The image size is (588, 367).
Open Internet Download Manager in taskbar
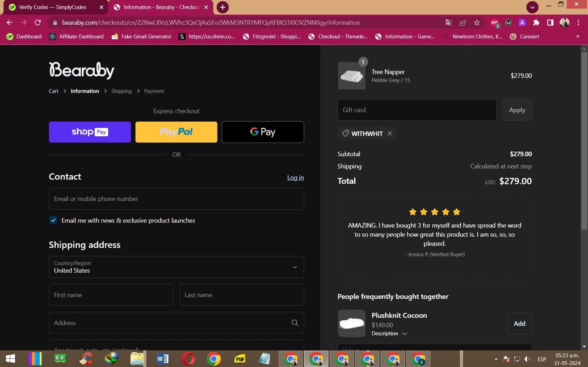point(111,359)
